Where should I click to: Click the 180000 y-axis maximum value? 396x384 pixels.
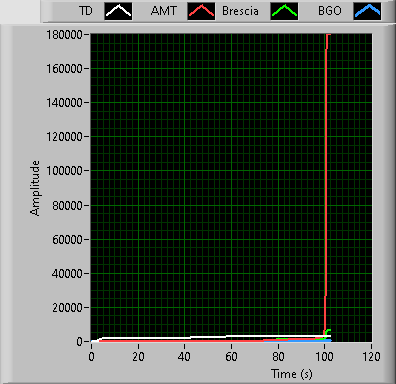pyautogui.click(x=64, y=34)
